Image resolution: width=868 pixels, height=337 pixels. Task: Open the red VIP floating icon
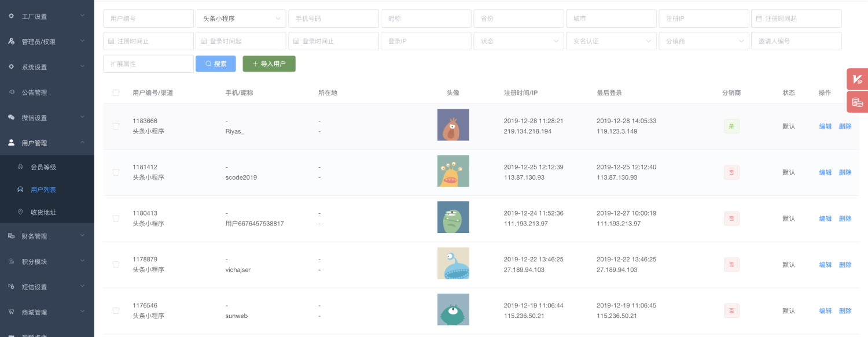(858, 79)
